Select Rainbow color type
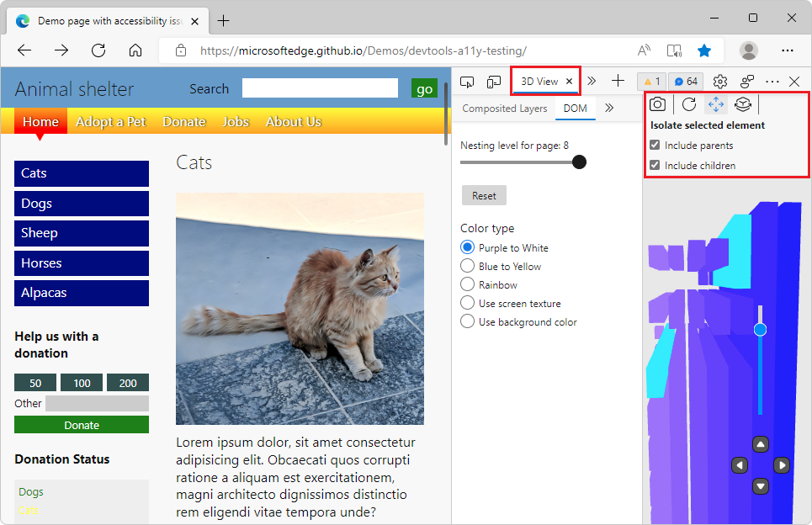 467,284
